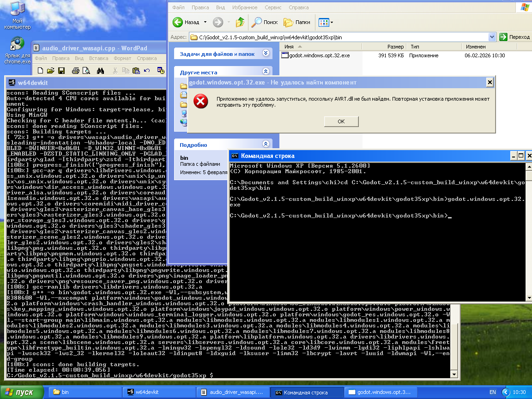Show hidden tray icons chevron
This screenshot has width=532, height=399.
click(506, 392)
